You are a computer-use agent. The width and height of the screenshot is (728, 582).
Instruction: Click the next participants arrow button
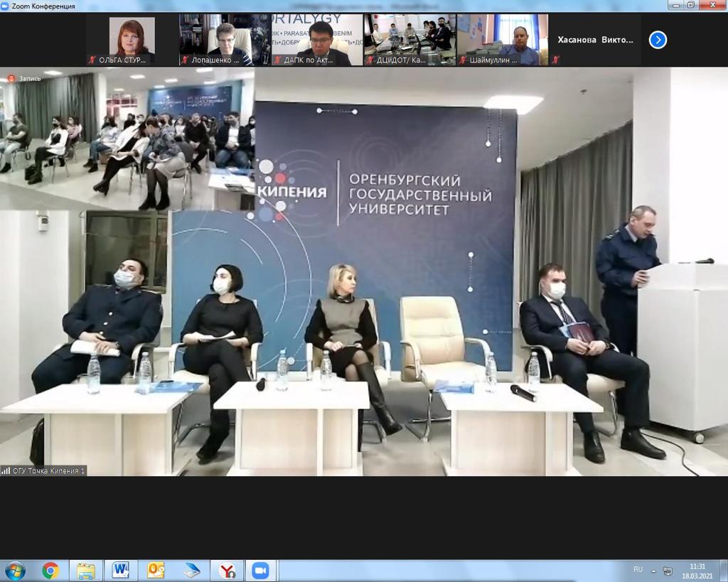coord(658,40)
